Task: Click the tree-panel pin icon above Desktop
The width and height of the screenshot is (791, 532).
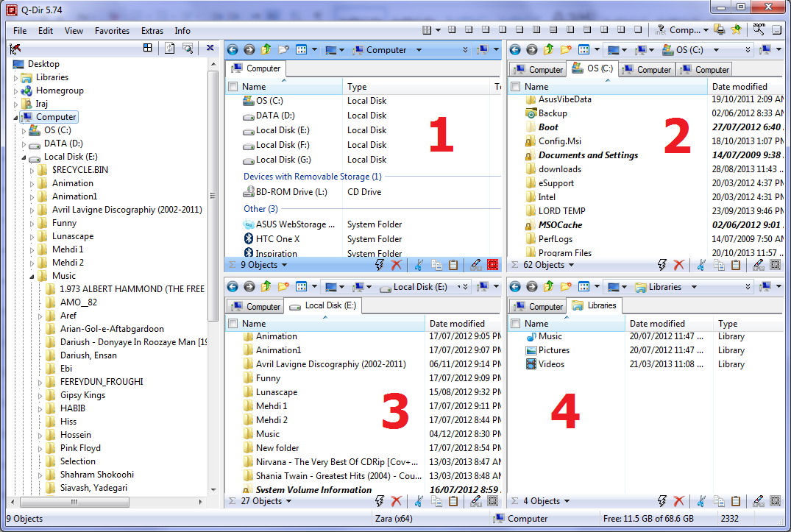Action: tap(15, 49)
